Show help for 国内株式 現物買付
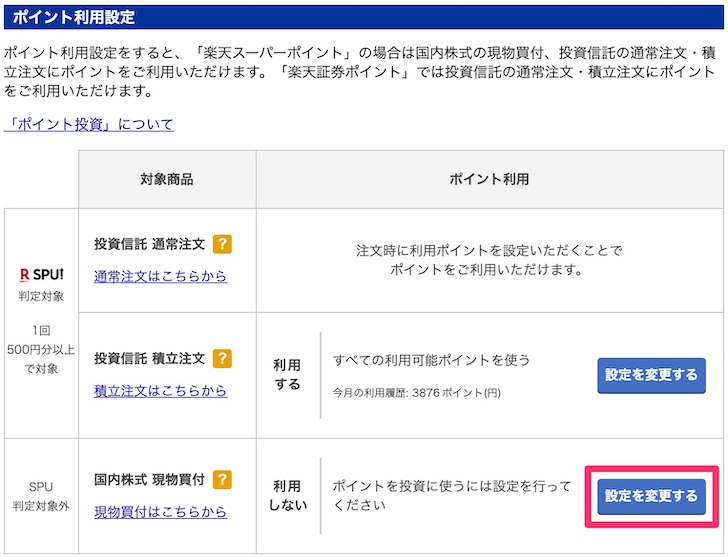 (x=222, y=480)
